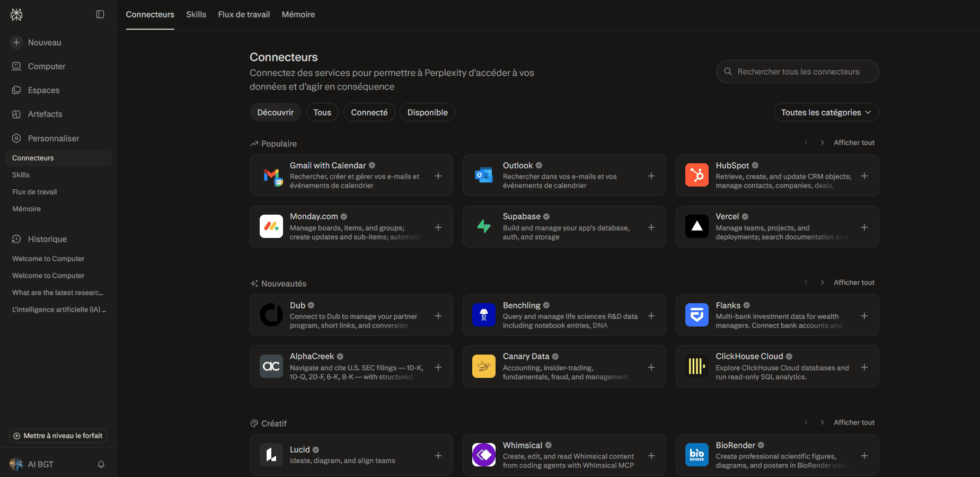Switch to the Skills top tab
This screenshot has height=477, width=980.
click(x=196, y=14)
